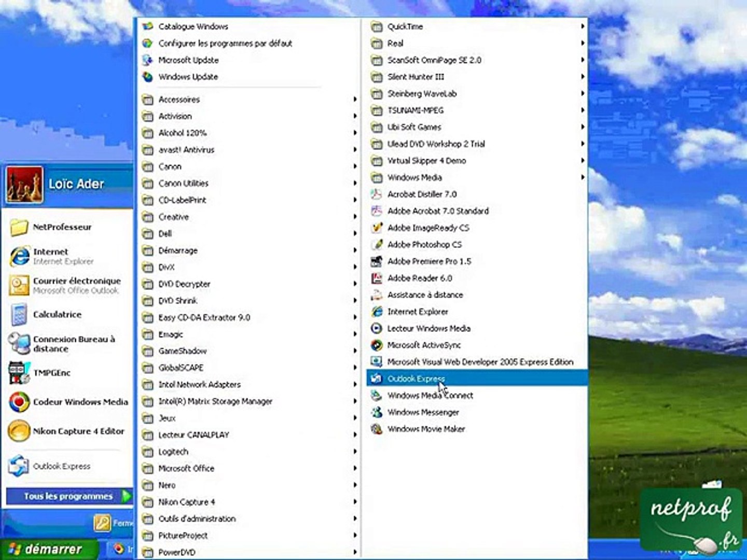Click the Internet Explorer icon in the pinned start list

(19, 256)
